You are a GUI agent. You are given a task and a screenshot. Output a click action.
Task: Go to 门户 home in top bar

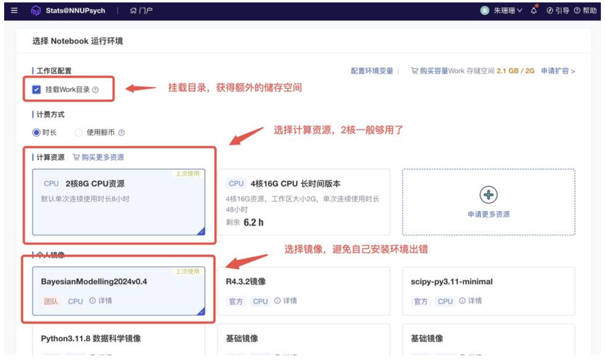coord(142,11)
